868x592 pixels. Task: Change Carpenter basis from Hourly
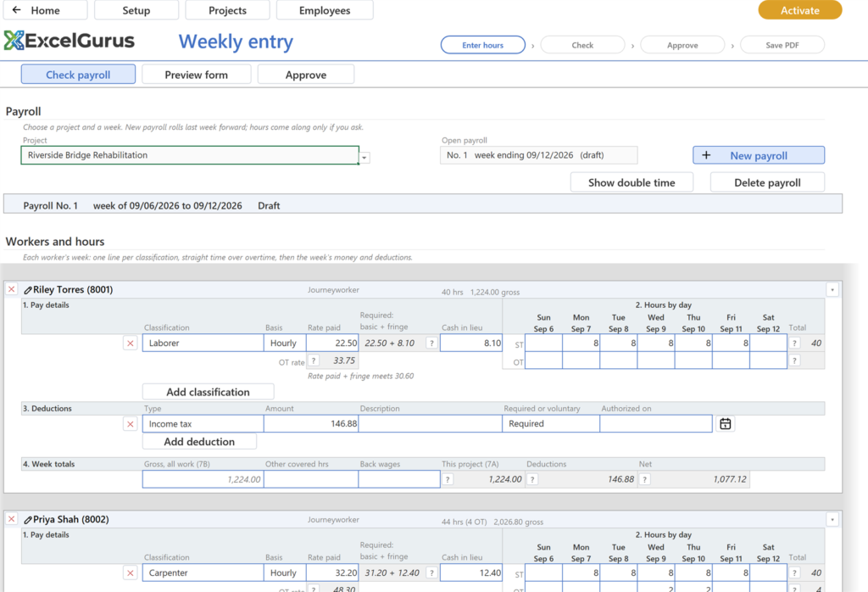click(285, 573)
